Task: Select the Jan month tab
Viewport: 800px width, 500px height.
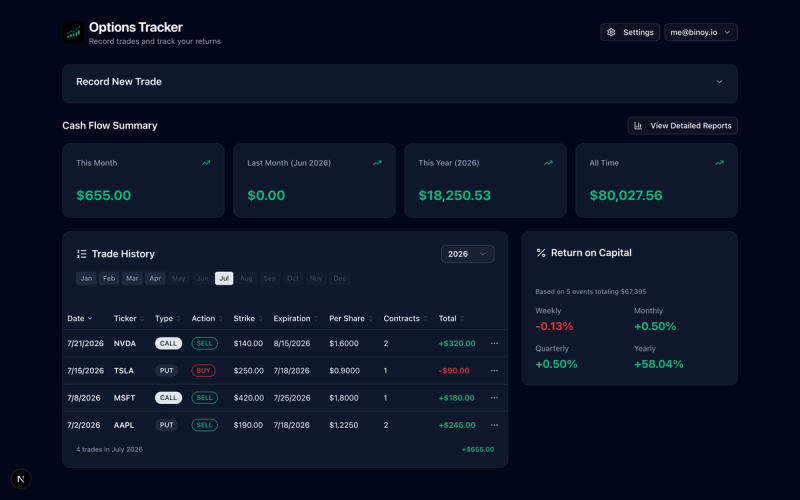Action: pyautogui.click(x=86, y=278)
